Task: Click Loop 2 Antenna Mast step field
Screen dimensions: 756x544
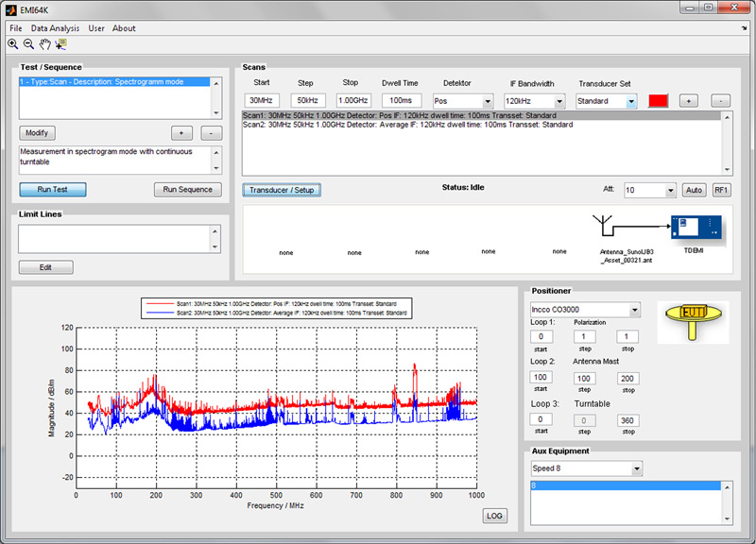Action: (584, 378)
